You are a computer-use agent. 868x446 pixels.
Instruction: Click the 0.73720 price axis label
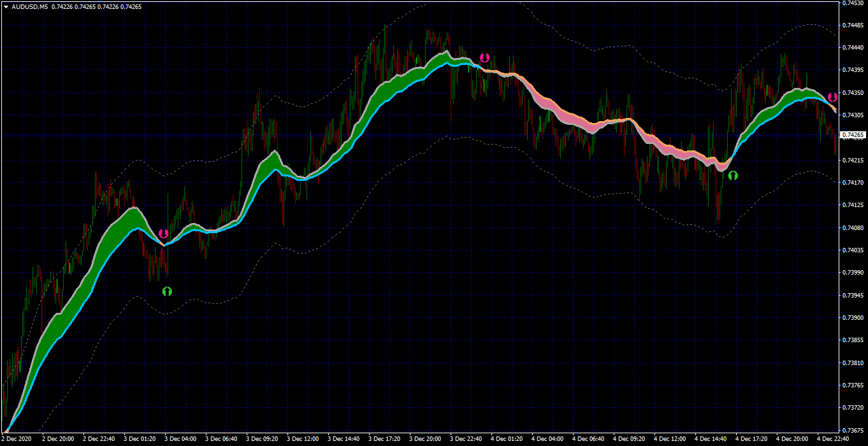(853, 408)
